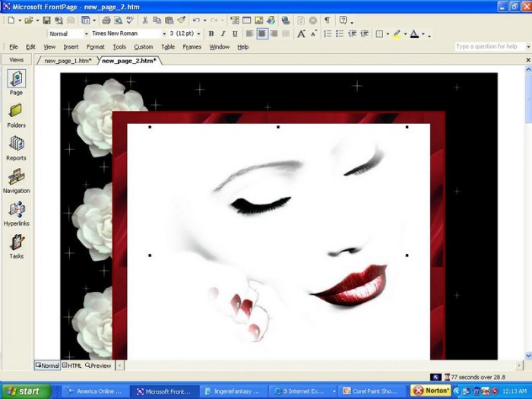
Task: Expand the Open button dropdown arrow
Action: pos(37,21)
